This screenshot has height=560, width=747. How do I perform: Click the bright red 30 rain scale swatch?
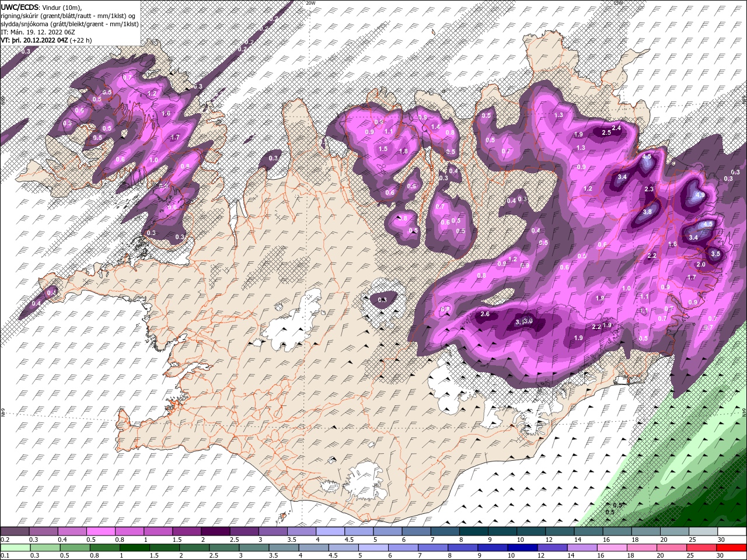pos(731,548)
